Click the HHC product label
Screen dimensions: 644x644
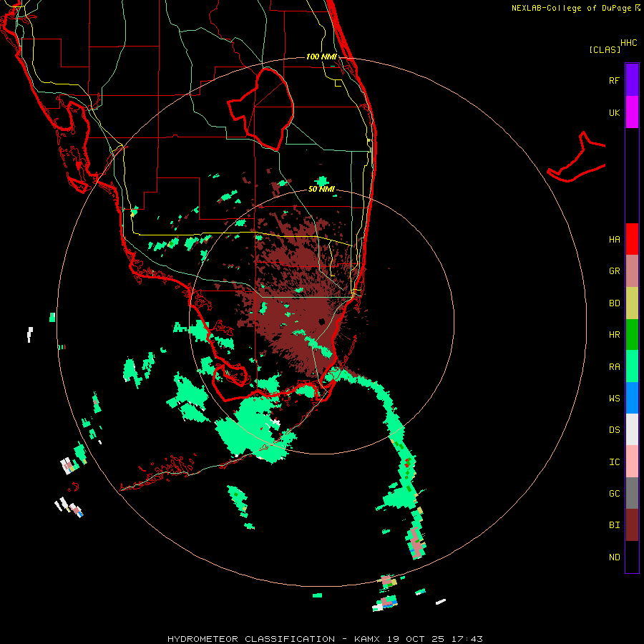628,43
